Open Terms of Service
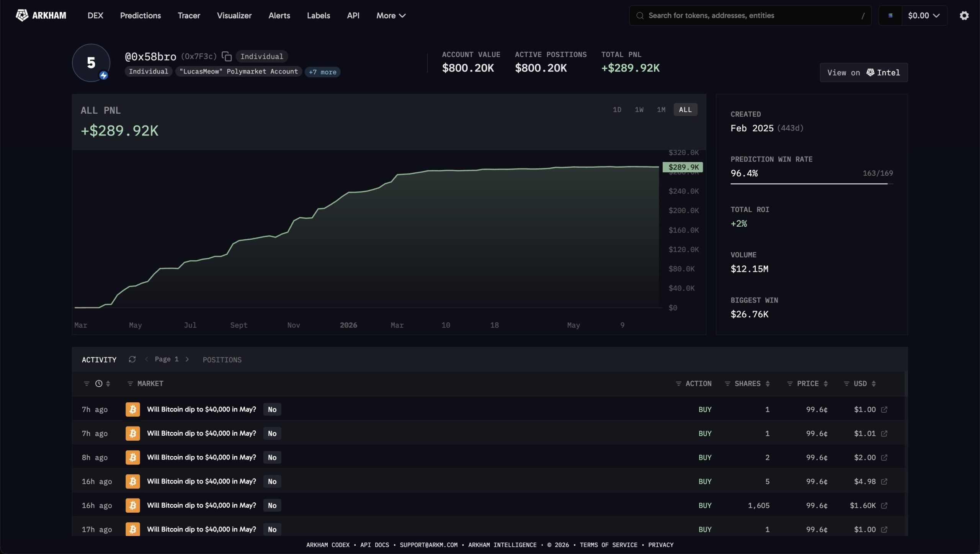This screenshot has height=554, width=980. click(609, 545)
